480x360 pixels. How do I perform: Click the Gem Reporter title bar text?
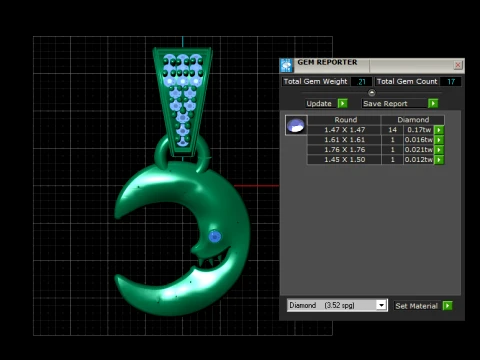point(327,62)
